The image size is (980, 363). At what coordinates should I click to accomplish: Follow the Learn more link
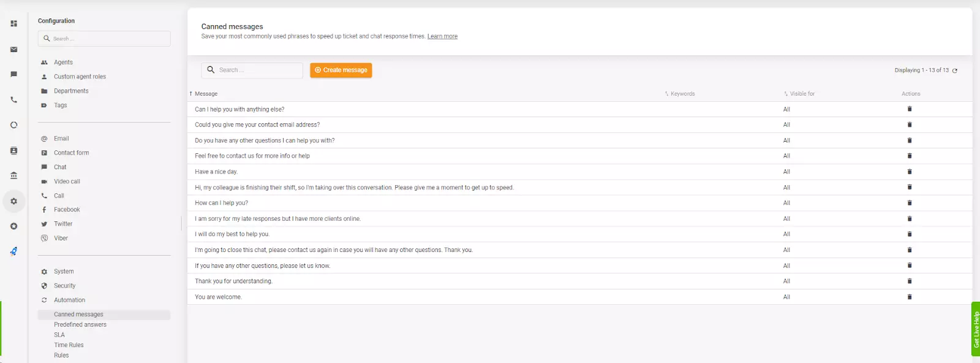[x=442, y=37]
